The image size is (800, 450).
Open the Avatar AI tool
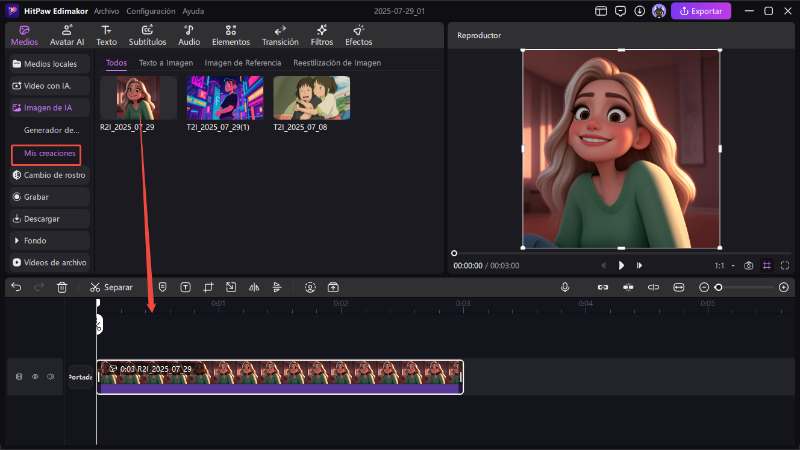pyautogui.click(x=67, y=36)
